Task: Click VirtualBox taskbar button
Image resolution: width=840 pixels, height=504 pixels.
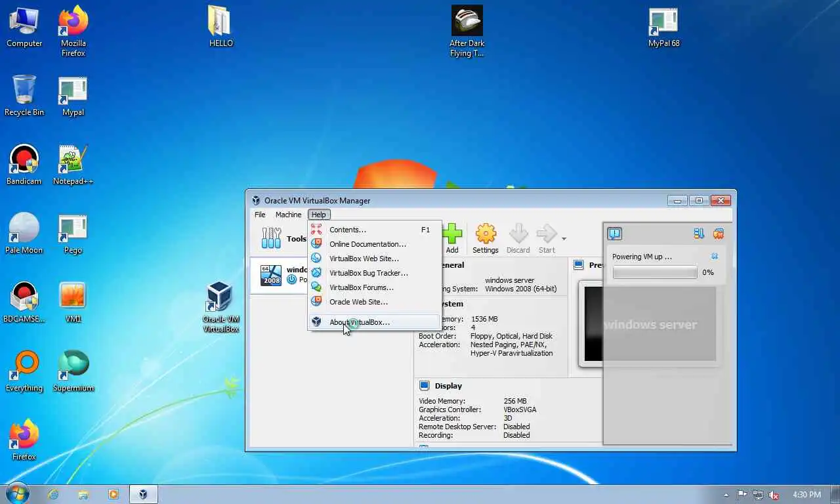Action: tap(142, 494)
